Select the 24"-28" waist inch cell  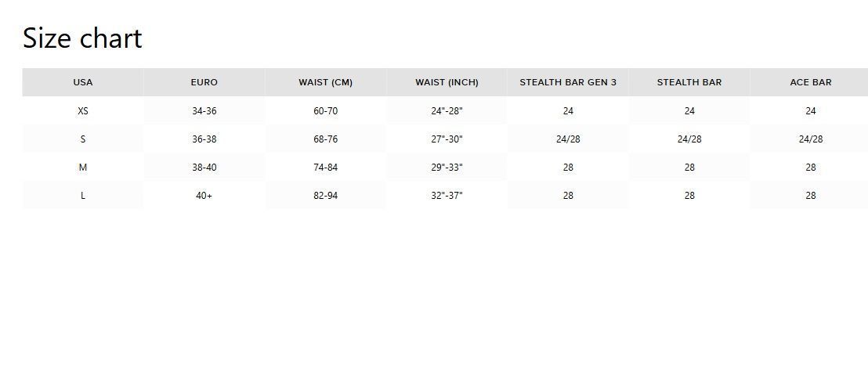tap(447, 111)
